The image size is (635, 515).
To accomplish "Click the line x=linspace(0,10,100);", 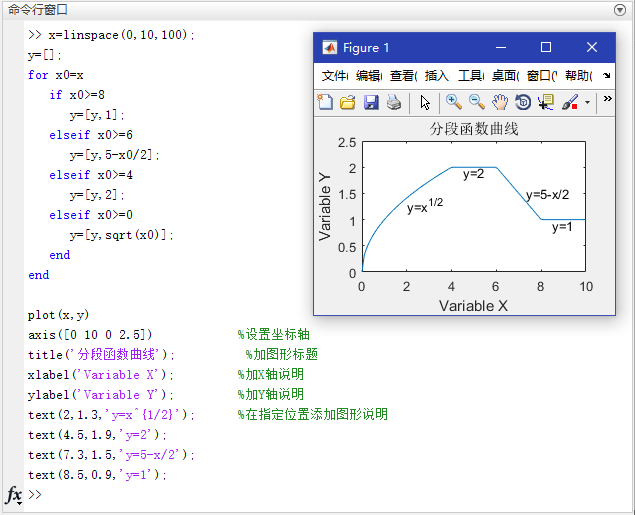I will [121, 35].
